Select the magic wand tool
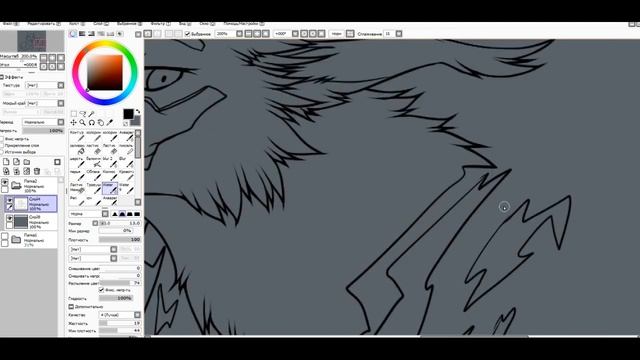Viewport: 640px width, 360px height. [x=92, y=114]
